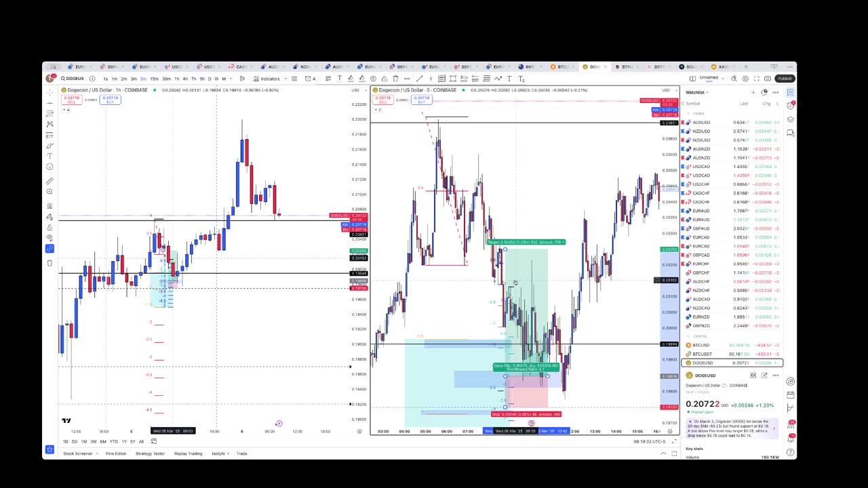Open the Replay Trading tab
The height and width of the screenshot is (488, 868).
click(188, 453)
